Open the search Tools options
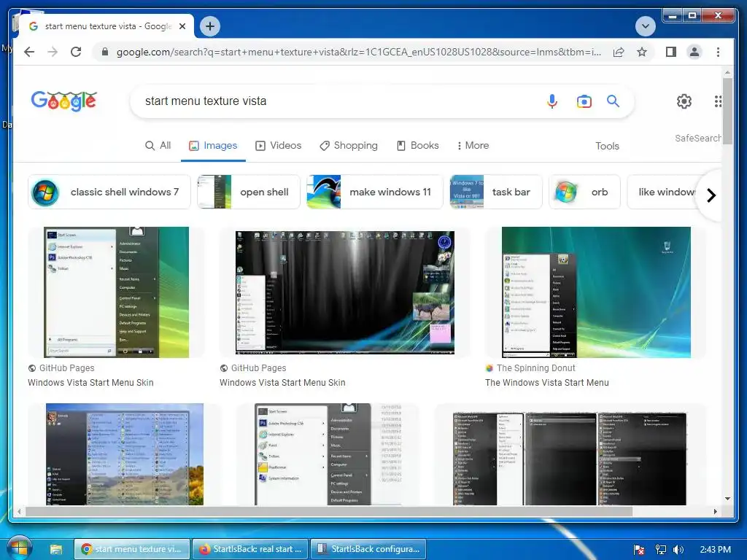 point(607,146)
